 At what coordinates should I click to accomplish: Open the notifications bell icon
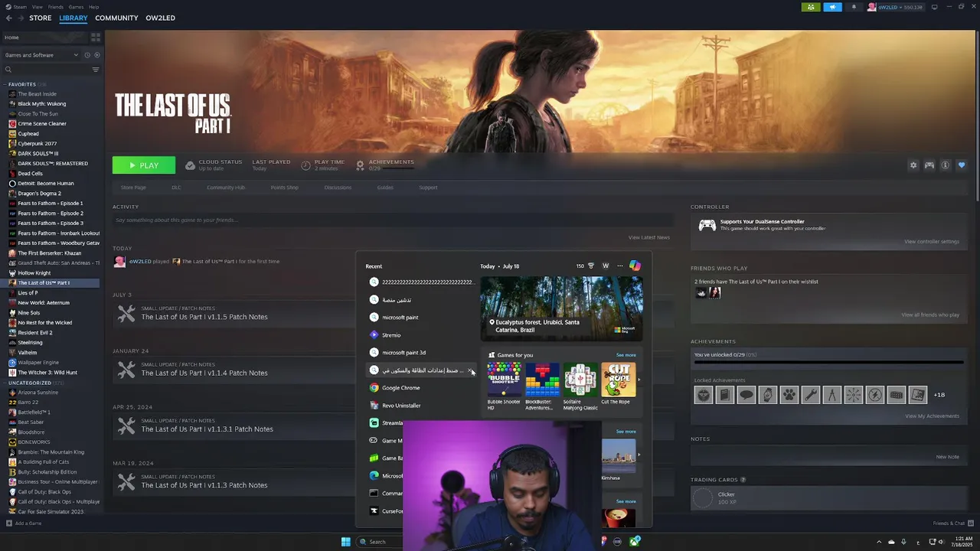(854, 7)
